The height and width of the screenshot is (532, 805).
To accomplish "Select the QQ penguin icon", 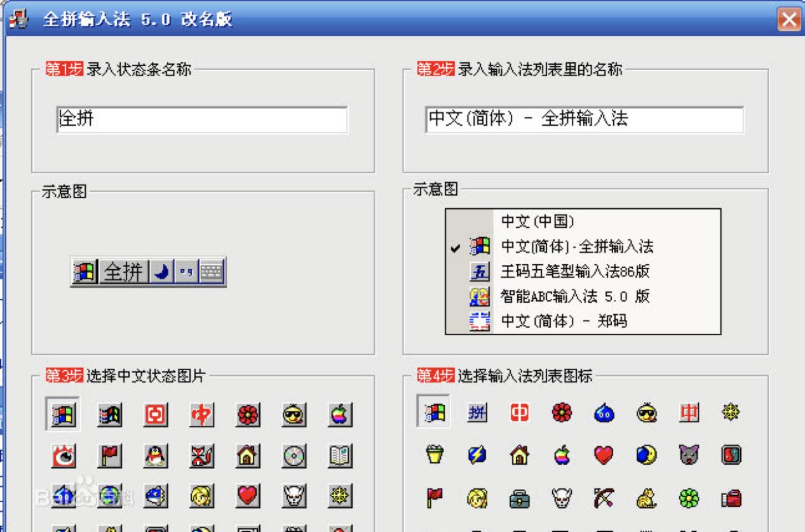I will point(155,455).
